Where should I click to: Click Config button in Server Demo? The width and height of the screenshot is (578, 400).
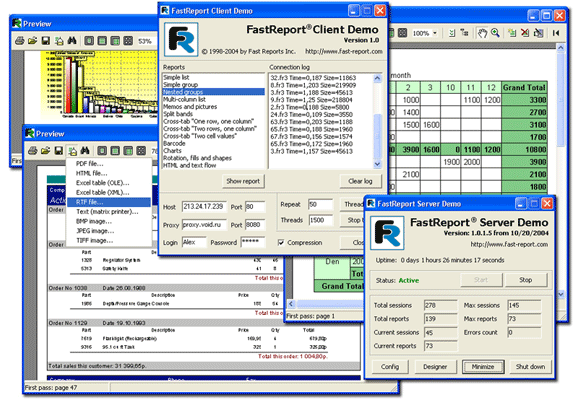[x=390, y=366]
